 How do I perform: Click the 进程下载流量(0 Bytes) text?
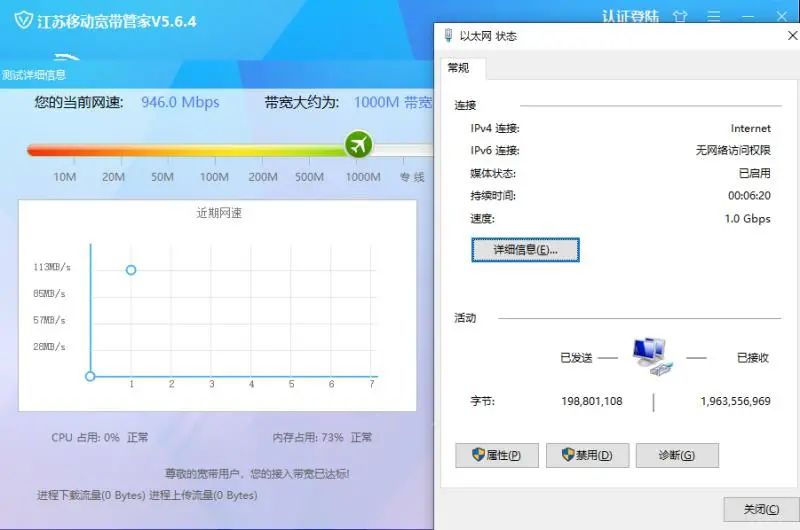coord(91,495)
